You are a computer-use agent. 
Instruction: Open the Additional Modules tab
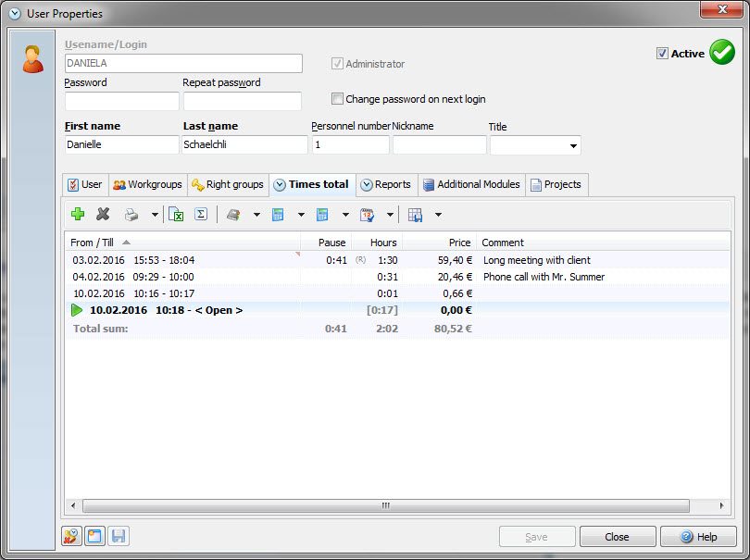(471, 185)
